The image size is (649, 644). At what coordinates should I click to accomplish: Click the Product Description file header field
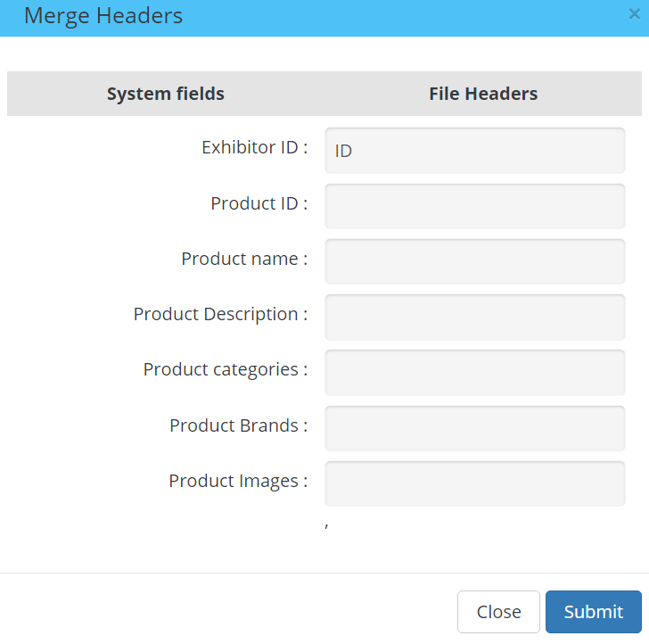coord(474,317)
